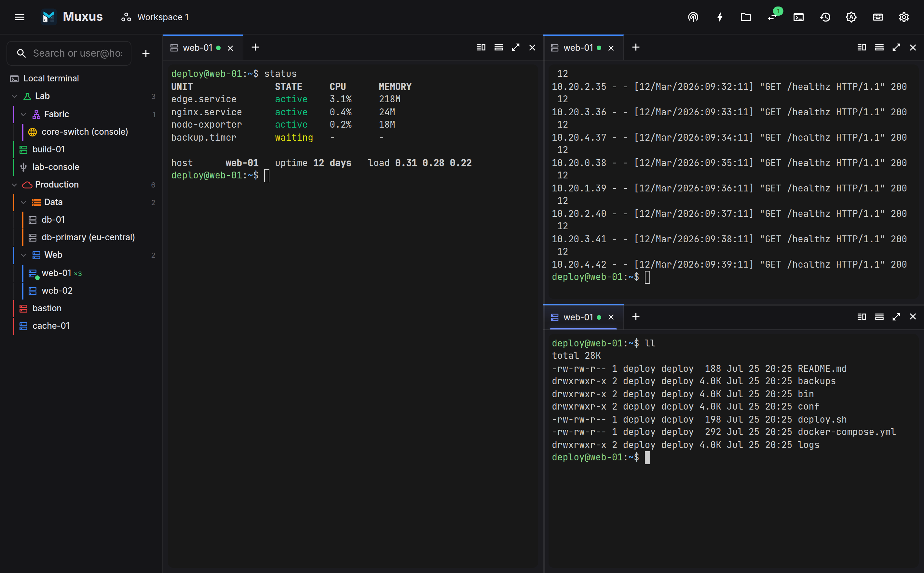Split the left pane vertically

tap(481, 48)
